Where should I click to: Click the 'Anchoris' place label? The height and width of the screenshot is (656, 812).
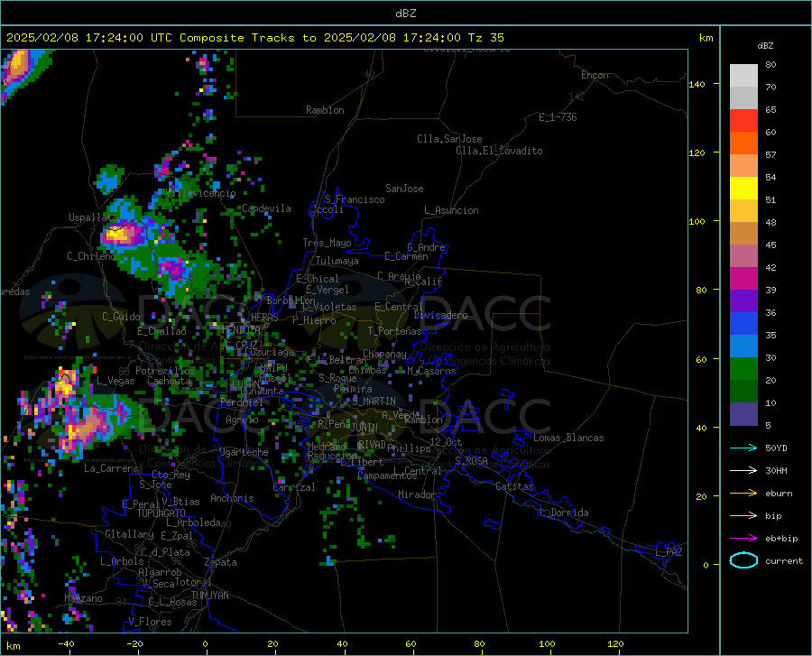click(x=232, y=499)
